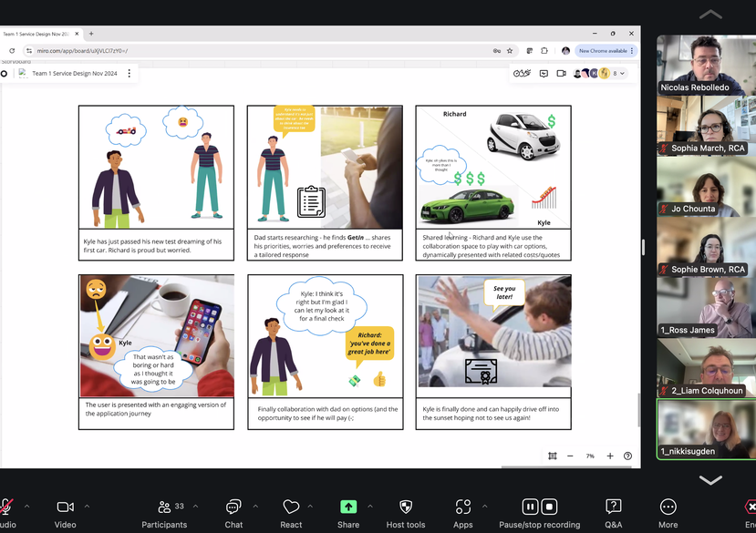Zoom in the Miro board with plus

click(610, 456)
